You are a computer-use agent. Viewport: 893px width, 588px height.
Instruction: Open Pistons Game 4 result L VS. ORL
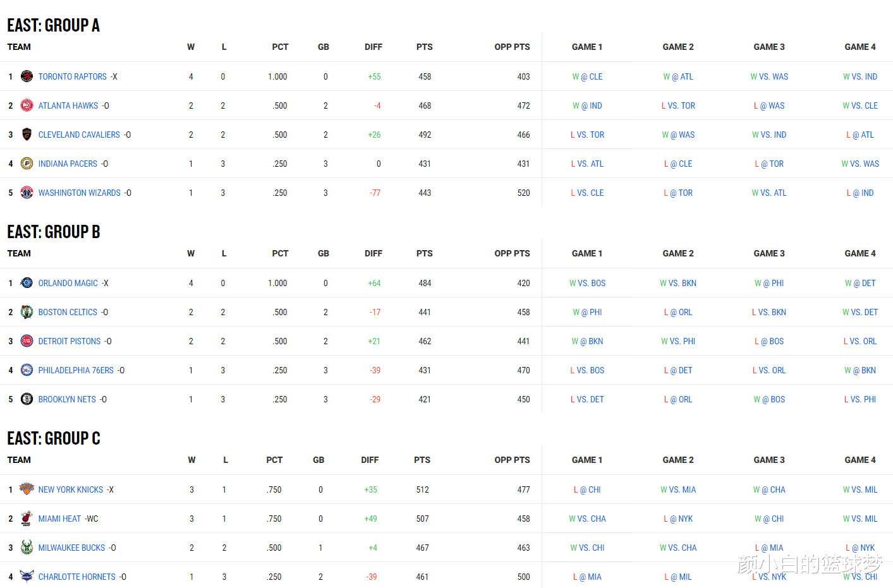point(860,341)
